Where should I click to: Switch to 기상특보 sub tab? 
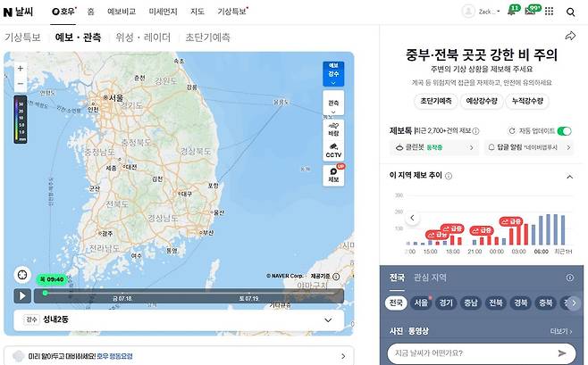pyautogui.click(x=22, y=37)
